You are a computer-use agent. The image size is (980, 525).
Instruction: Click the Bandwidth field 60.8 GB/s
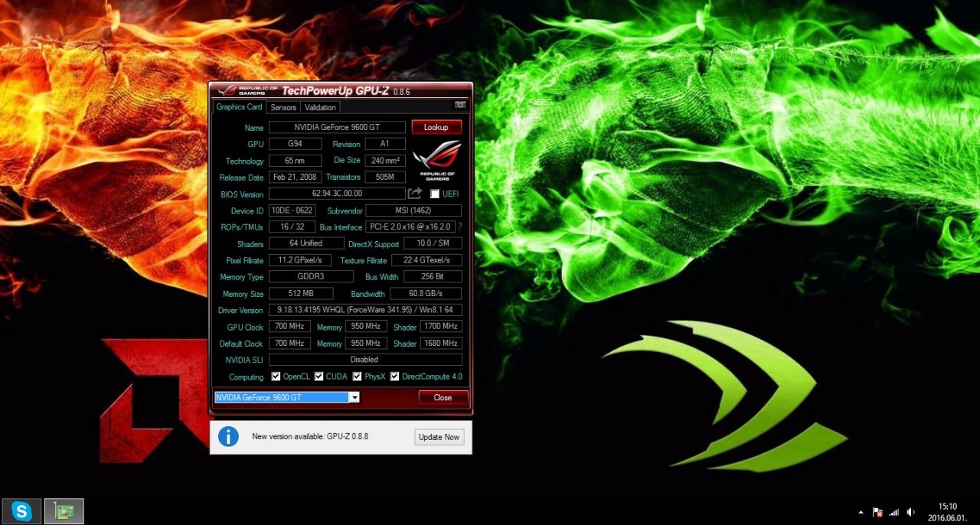(x=426, y=293)
